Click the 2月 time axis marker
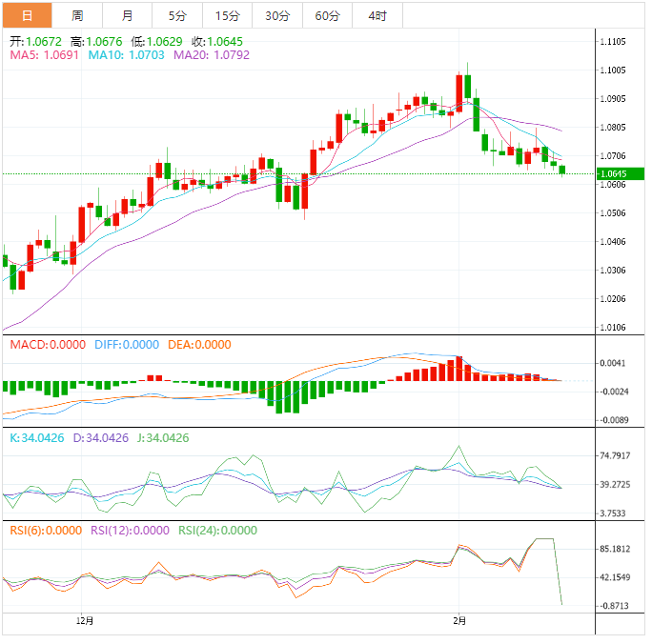This screenshot has width=652, height=644. coord(460,620)
